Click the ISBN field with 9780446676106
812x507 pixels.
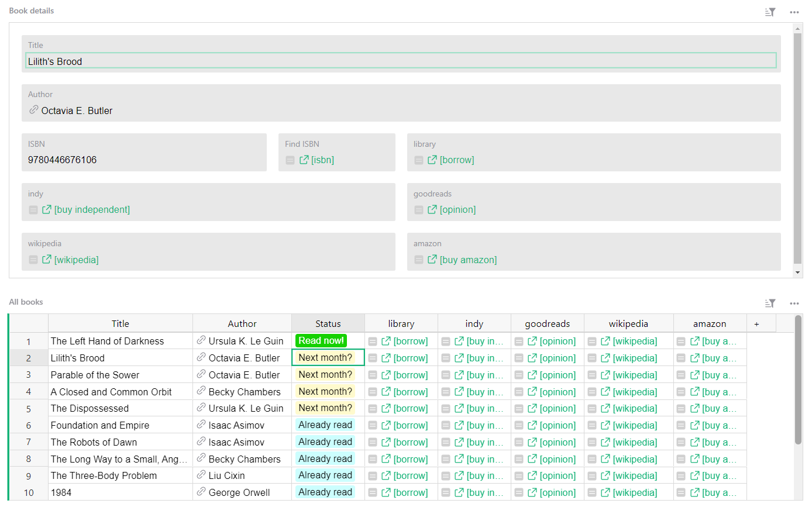click(x=143, y=160)
